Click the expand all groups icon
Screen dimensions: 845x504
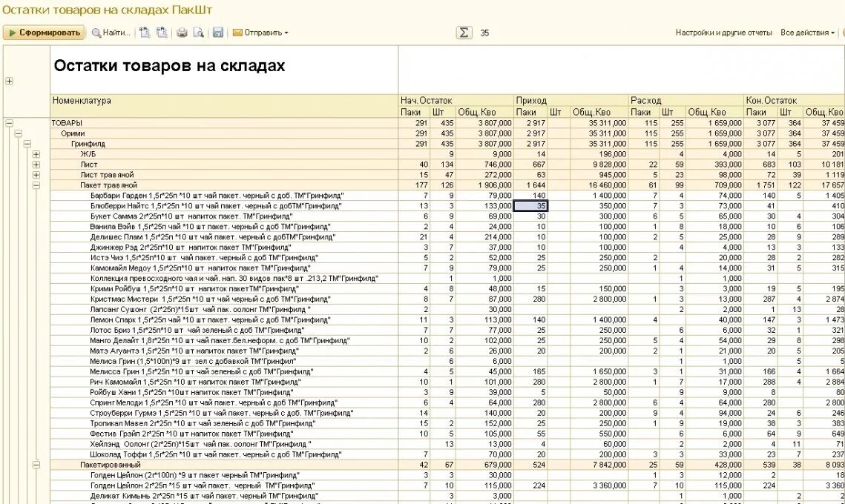coord(145,33)
